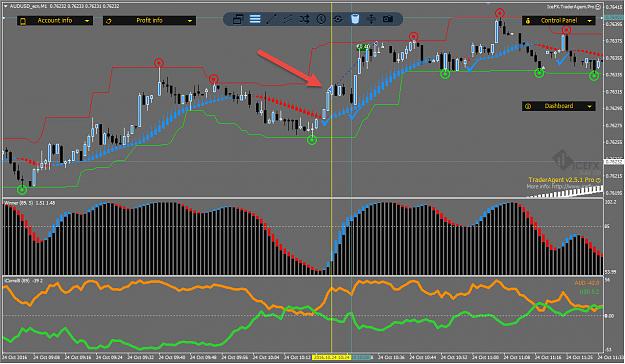This screenshot has width=625, height=364.
Task: Expand the Profit info dropdown arrow
Action: click(190, 21)
